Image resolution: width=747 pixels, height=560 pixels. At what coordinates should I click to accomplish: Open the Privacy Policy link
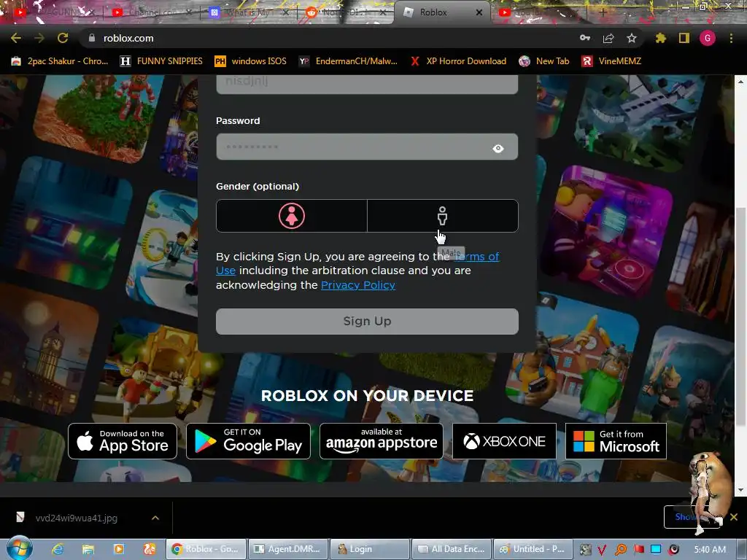[357, 285]
